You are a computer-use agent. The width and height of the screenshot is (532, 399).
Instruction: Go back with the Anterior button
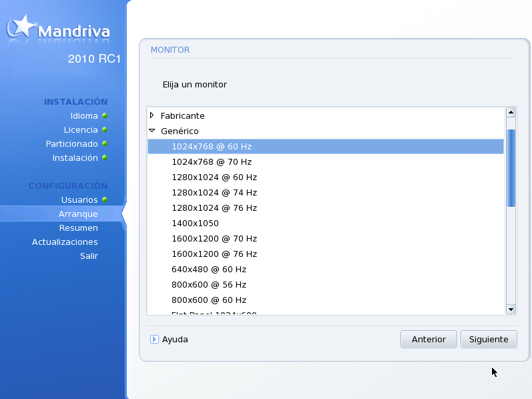pos(429,340)
